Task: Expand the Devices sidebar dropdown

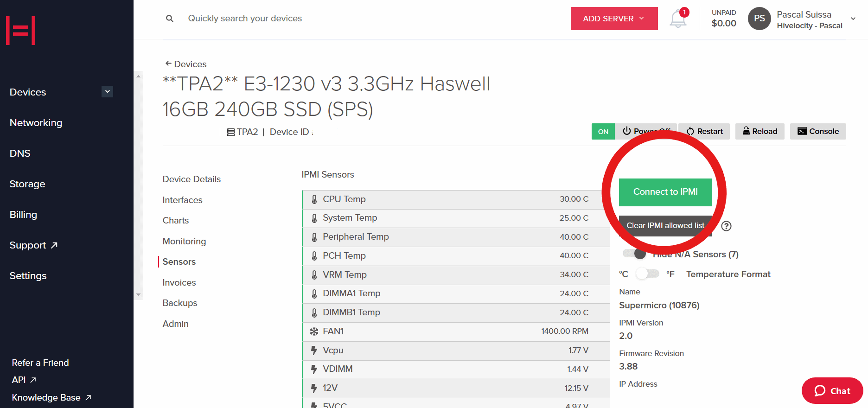Action: click(x=108, y=92)
